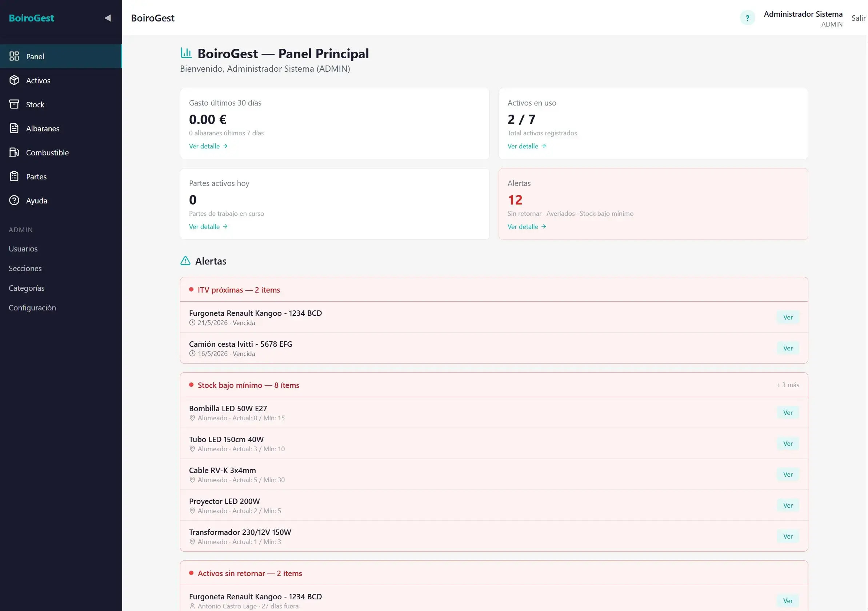Click the Panel grid icon in sidebar

[x=14, y=56]
